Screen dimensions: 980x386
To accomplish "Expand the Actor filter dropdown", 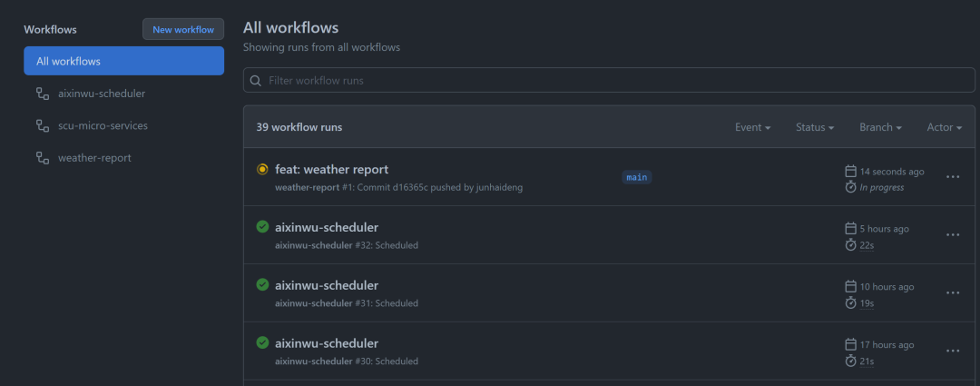I will (944, 127).
